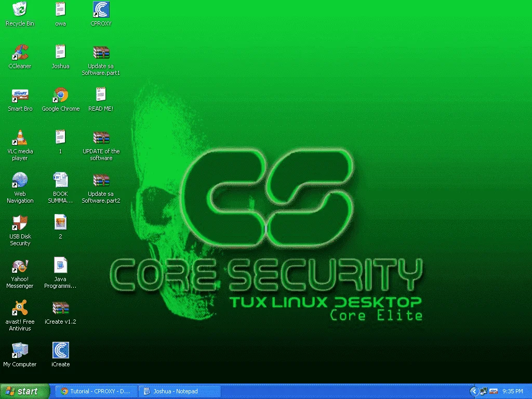Image resolution: width=532 pixels, height=399 pixels.
Task: Switch to Joshua - Notepad taskbar window
Action: click(179, 391)
